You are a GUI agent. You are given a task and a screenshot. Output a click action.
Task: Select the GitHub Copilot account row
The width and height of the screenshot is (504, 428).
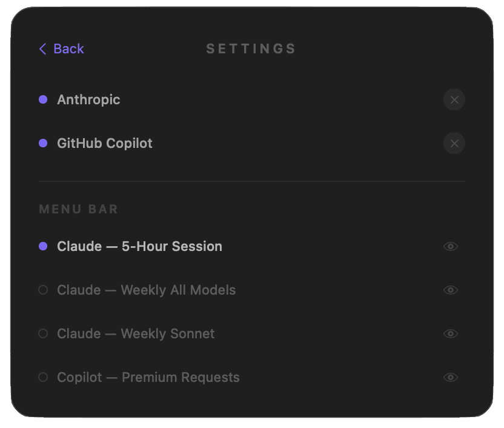click(x=104, y=143)
